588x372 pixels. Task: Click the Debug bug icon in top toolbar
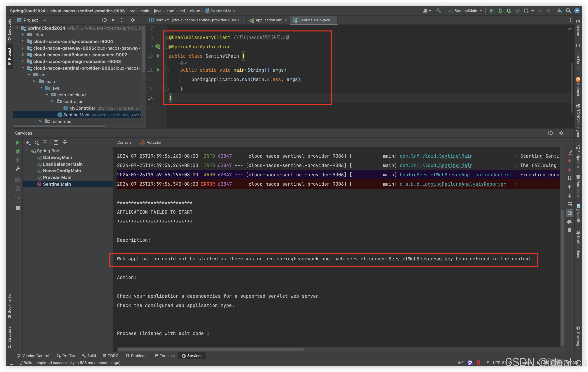500,11
